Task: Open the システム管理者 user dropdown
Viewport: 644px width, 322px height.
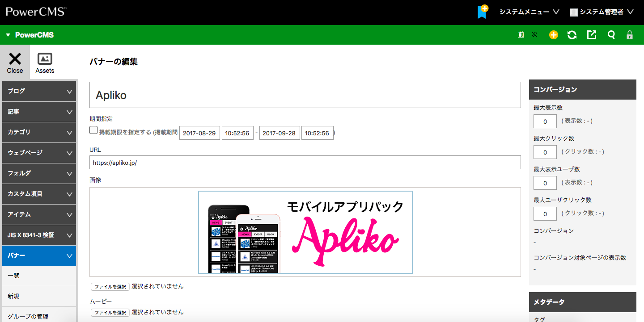Action: [x=602, y=12]
